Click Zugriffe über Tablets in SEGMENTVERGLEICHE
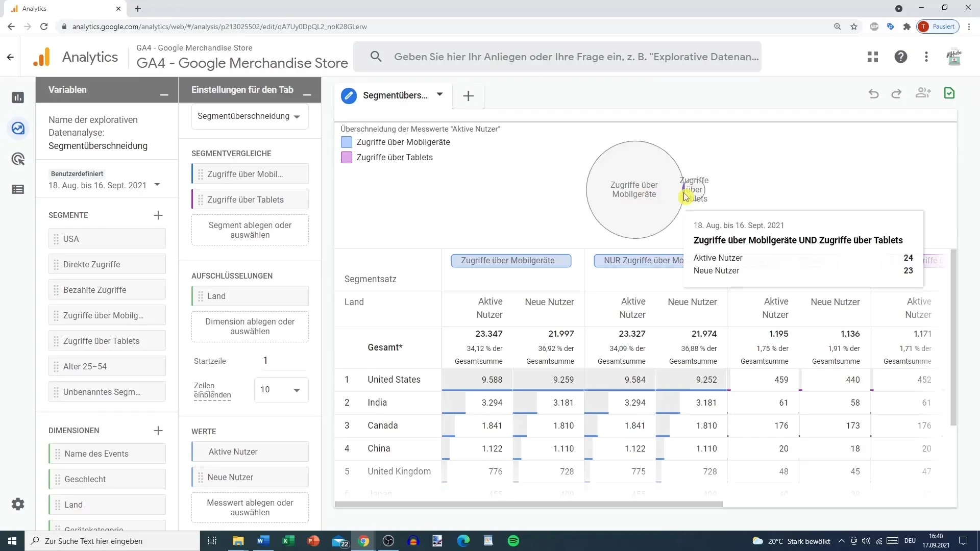Image resolution: width=980 pixels, height=551 pixels. coord(250,199)
